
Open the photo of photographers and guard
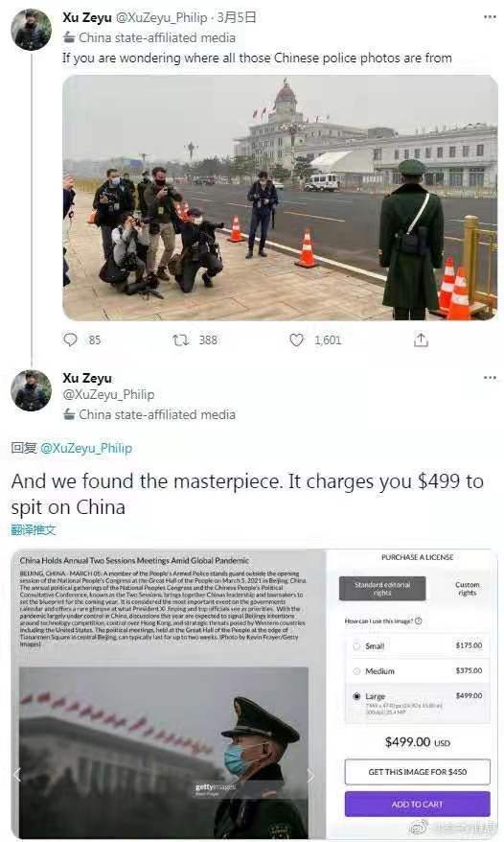coord(280,198)
